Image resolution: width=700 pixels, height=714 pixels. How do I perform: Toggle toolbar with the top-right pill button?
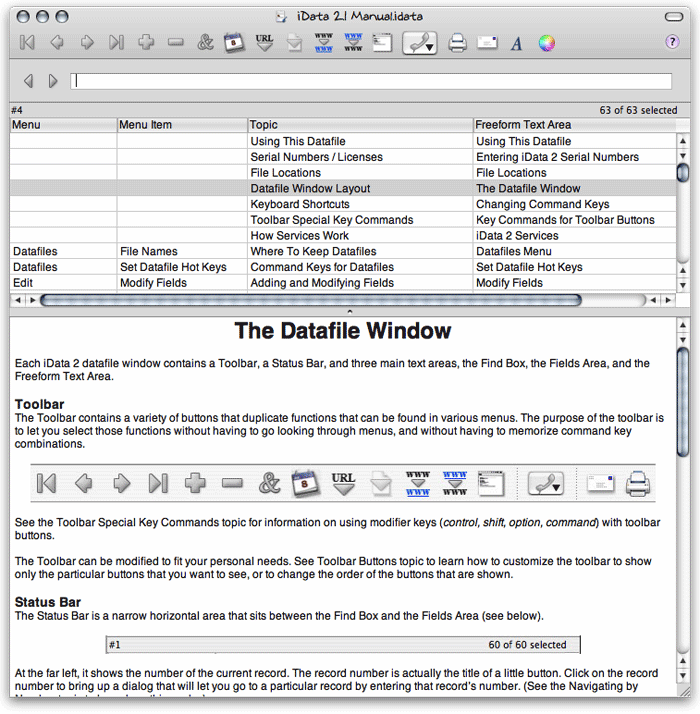coord(674,17)
